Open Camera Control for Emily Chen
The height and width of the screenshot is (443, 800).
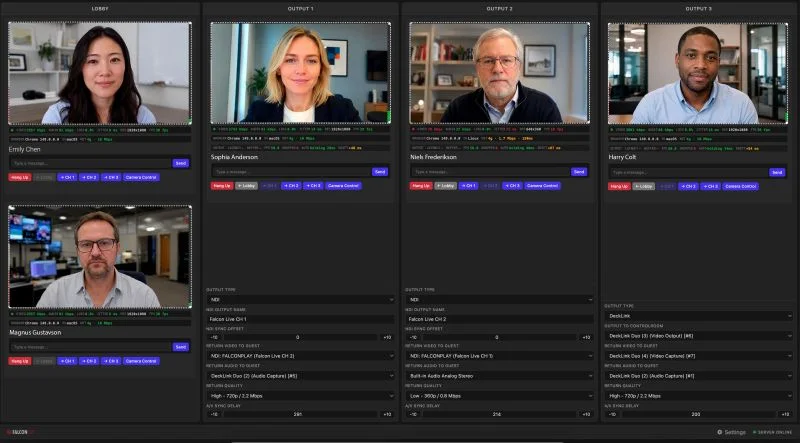pos(141,177)
